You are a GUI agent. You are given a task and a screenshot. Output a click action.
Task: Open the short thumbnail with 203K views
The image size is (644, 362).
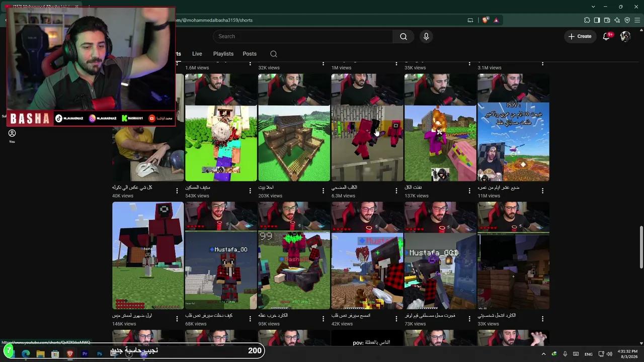[294, 128]
